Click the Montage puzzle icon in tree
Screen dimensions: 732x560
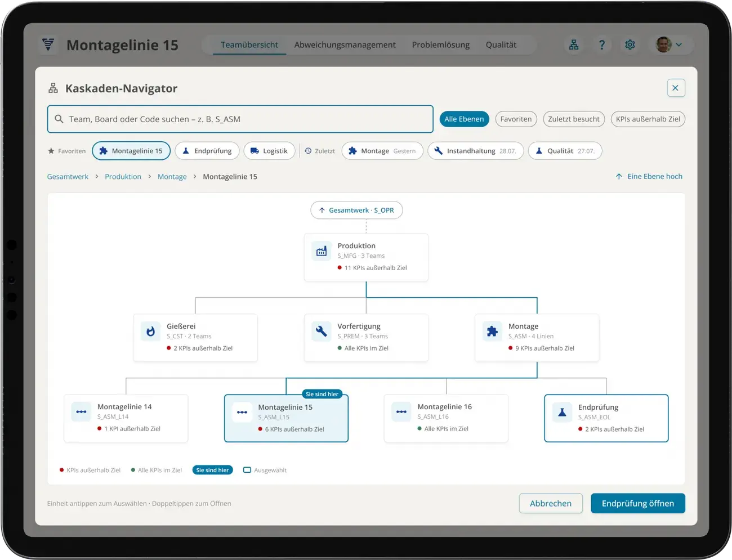click(x=492, y=331)
